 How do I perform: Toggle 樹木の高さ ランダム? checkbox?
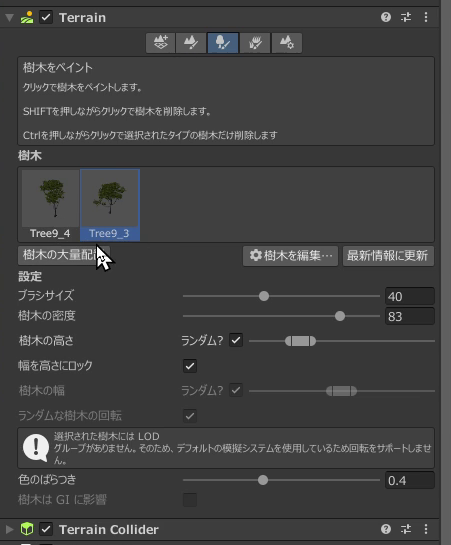pyautogui.click(x=236, y=340)
